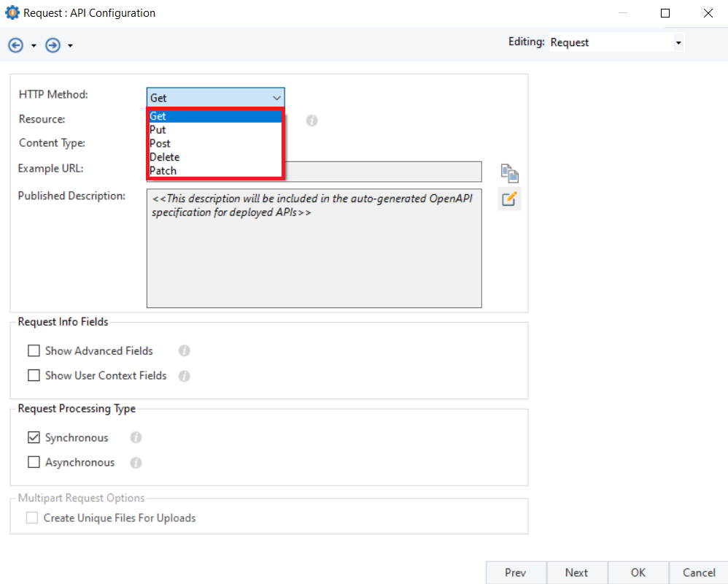Click the forward navigation arrow icon

[x=53, y=45]
